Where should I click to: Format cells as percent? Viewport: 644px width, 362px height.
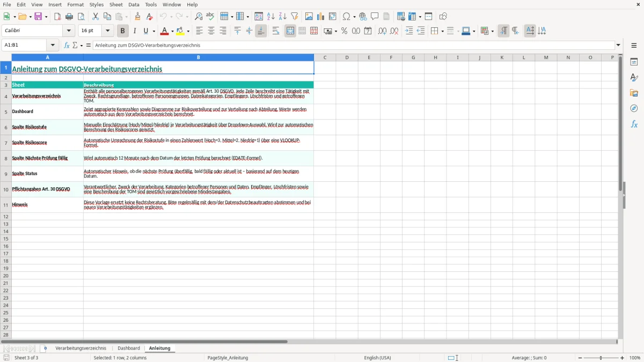(x=344, y=31)
